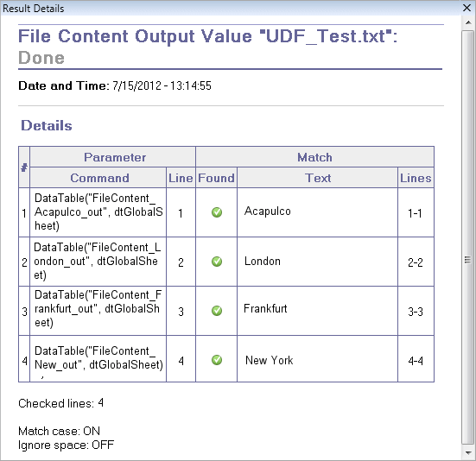Click the vertical scrollbar thumb
The image size is (476, 461).
tap(468, 237)
